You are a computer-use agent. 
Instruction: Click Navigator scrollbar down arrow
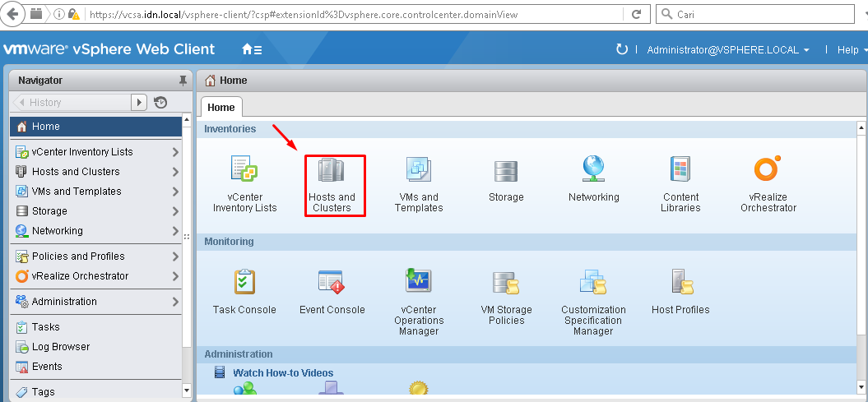click(x=187, y=390)
